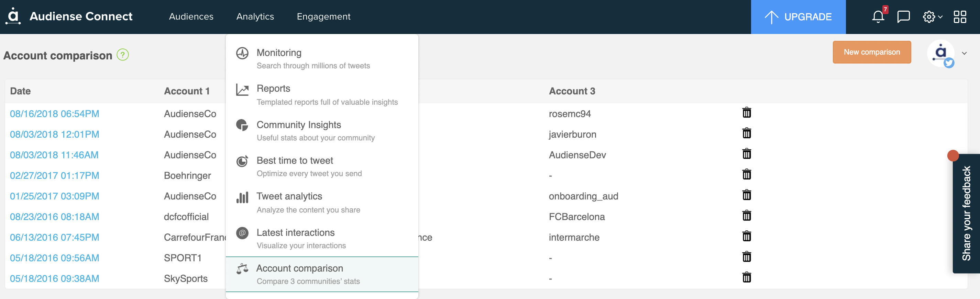Screen dimensions: 980x299
Task: Click the UPGRADE button
Action: [798, 17]
